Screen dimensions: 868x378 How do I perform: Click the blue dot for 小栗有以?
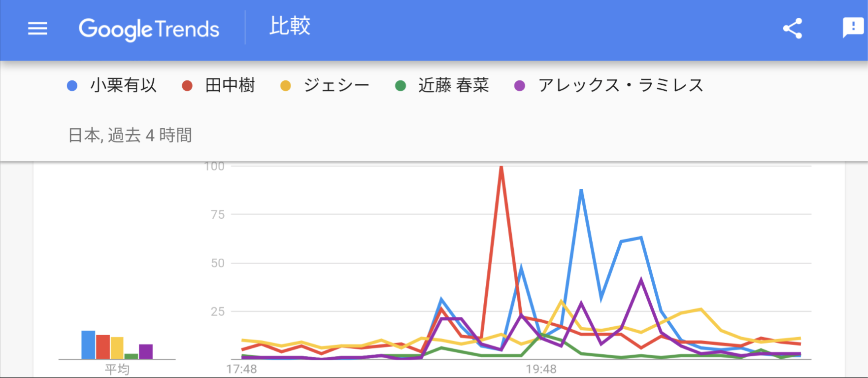coord(72,86)
